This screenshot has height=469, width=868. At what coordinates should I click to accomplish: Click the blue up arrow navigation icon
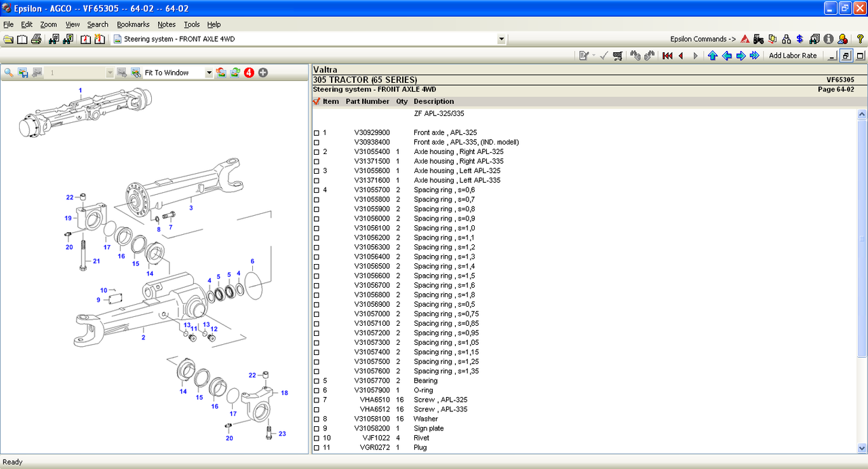[x=712, y=56]
